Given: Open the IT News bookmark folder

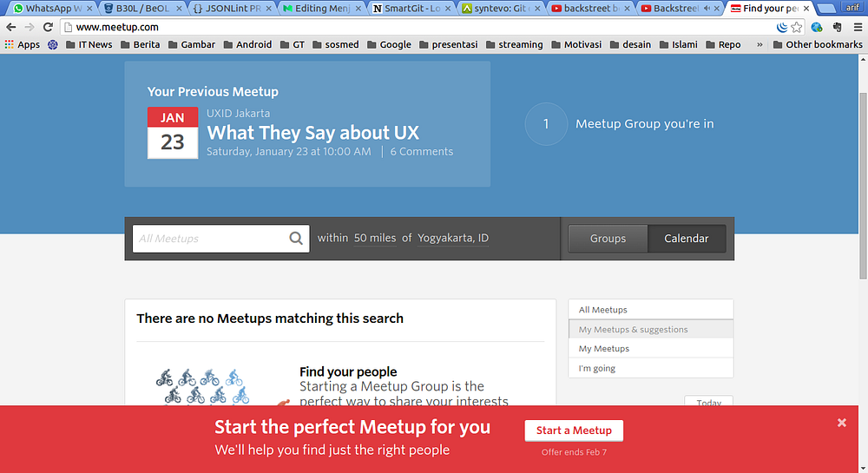Looking at the screenshot, I should click(89, 45).
